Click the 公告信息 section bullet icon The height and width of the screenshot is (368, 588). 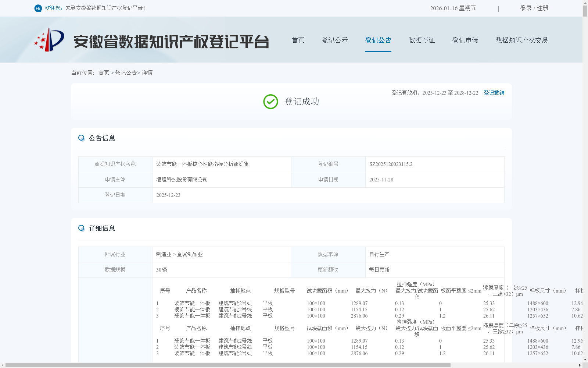tap(81, 138)
